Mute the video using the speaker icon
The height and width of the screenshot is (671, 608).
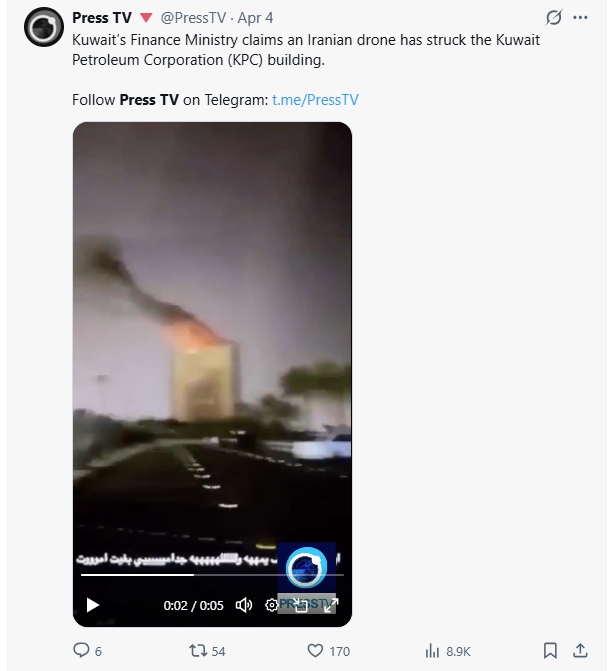point(244,605)
